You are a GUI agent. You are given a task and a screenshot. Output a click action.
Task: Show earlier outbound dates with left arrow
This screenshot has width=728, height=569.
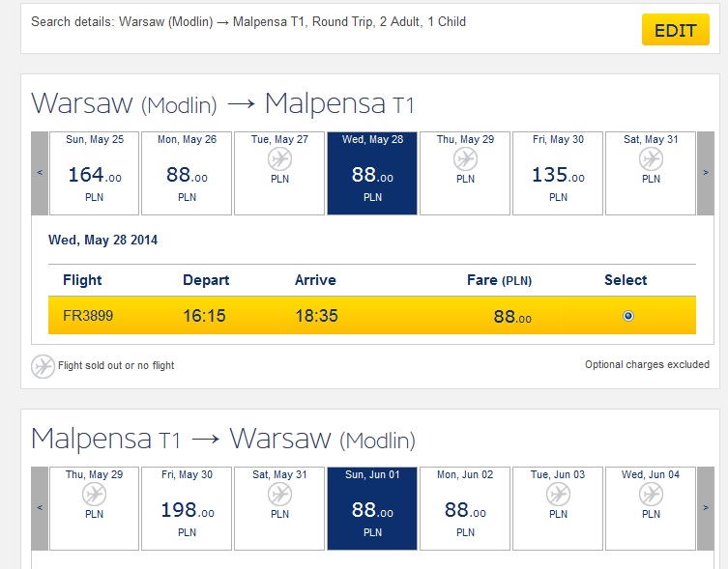click(40, 173)
